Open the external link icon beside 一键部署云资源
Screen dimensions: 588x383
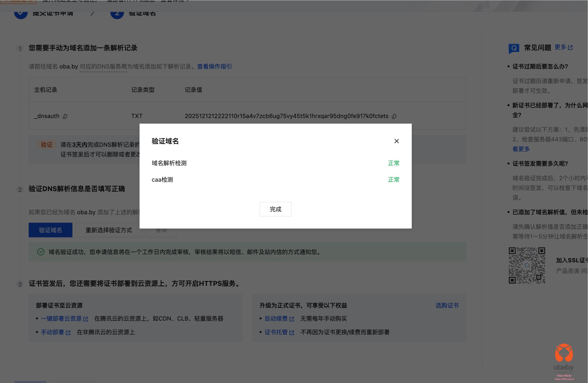tap(86, 319)
